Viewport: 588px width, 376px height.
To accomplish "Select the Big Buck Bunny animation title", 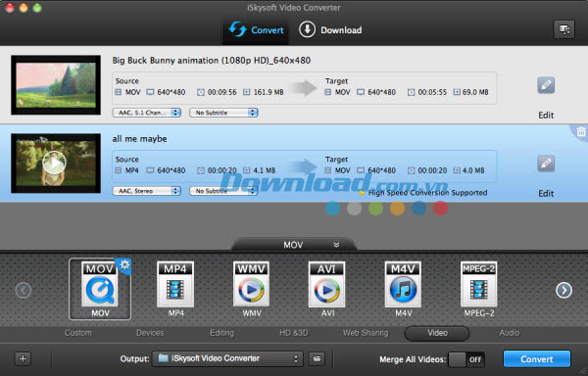I will tap(211, 61).
